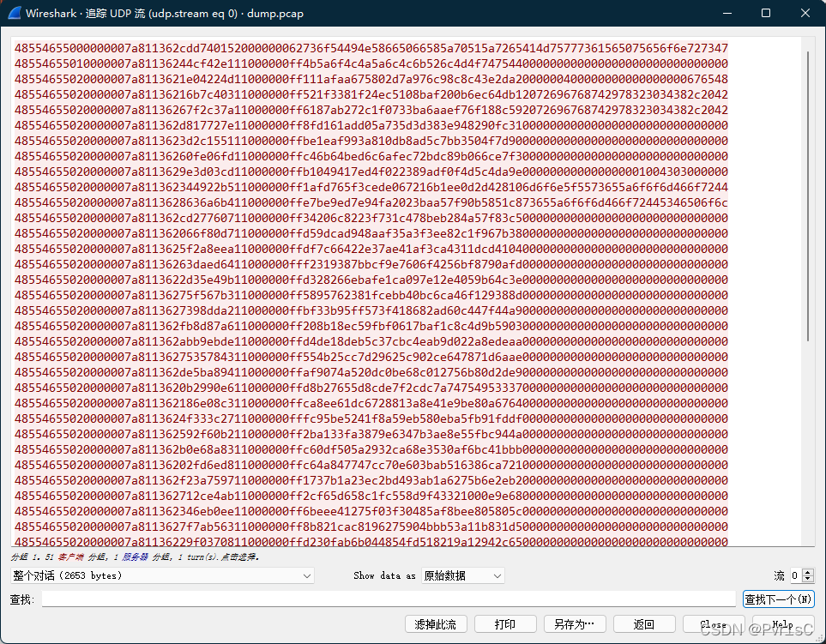Image resolution: width=826 pixels, height=644 pixels.
Task: Select the hex line containing 7398dda211000000ffbf33b95f
Action: point(371,310)
